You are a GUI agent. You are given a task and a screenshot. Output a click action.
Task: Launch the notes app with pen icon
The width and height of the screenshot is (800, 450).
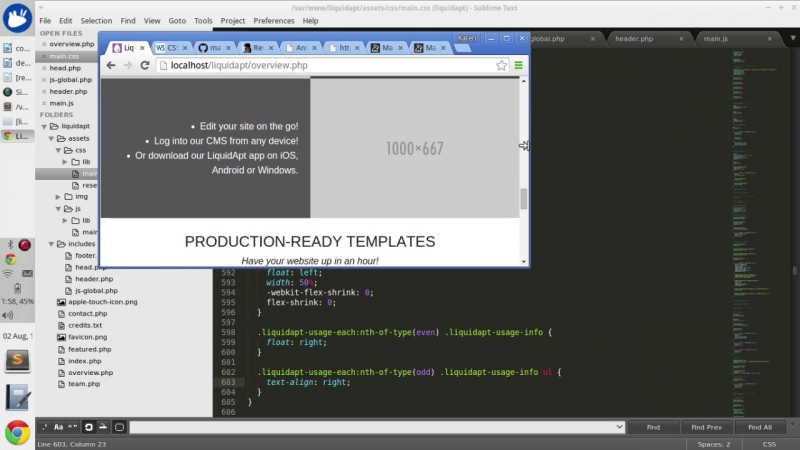17,397
